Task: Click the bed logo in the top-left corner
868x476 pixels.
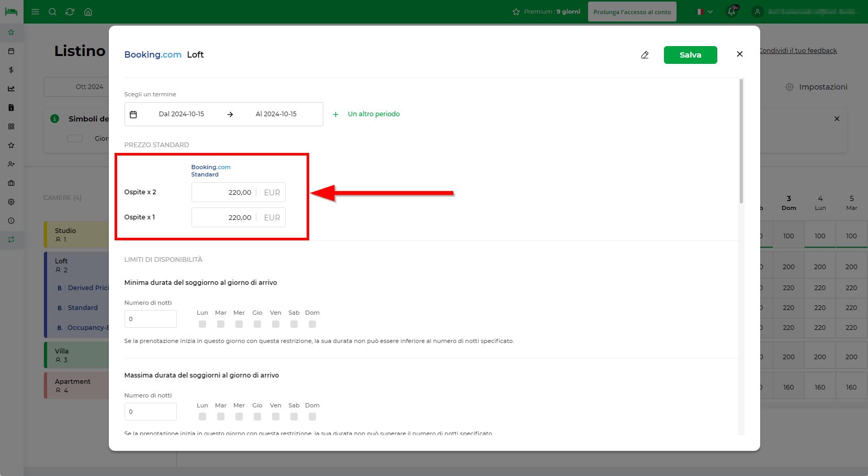Action: pyautogui.click(x=11, y=12)
